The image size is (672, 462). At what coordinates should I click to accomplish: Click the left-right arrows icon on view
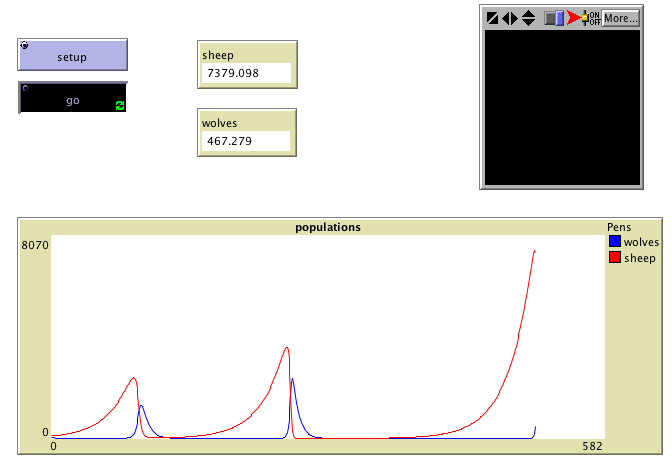(x=510, y=18)
